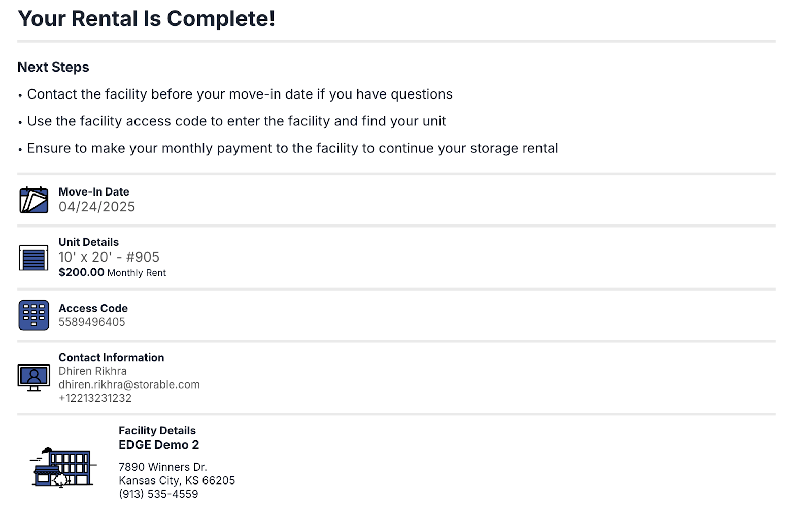This screenshot has width=812, height=516.
Task: Click the Facility Details label
Action: pos(157,430)
